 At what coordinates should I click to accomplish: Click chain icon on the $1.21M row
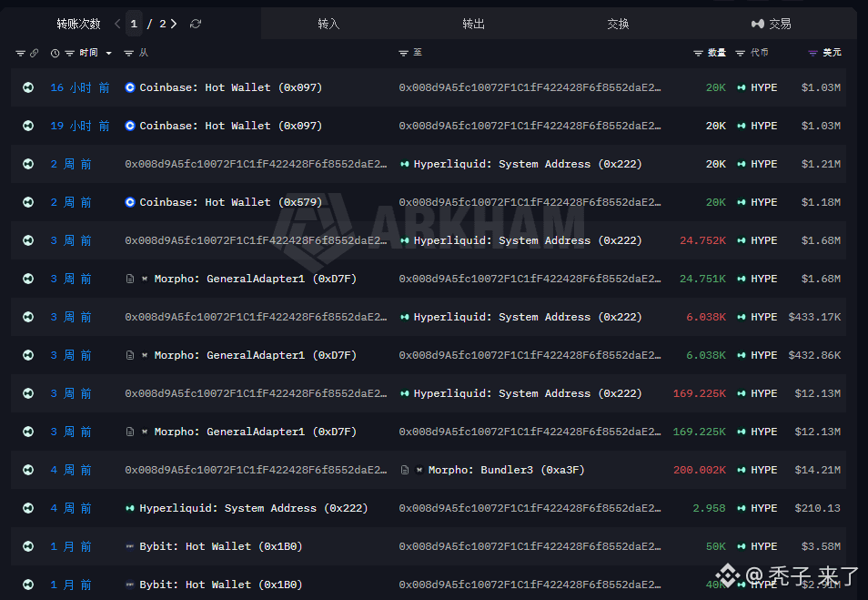pos(28,164)
